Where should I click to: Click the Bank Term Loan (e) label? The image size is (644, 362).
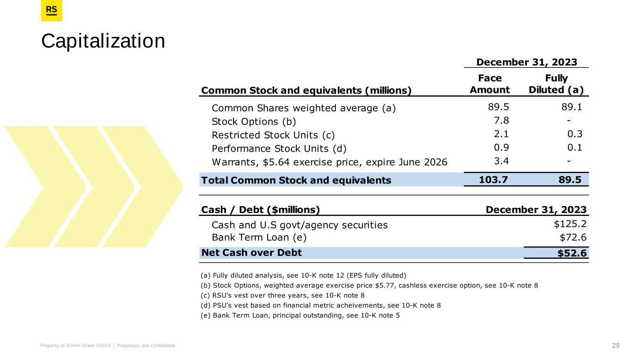coord(262,237)
